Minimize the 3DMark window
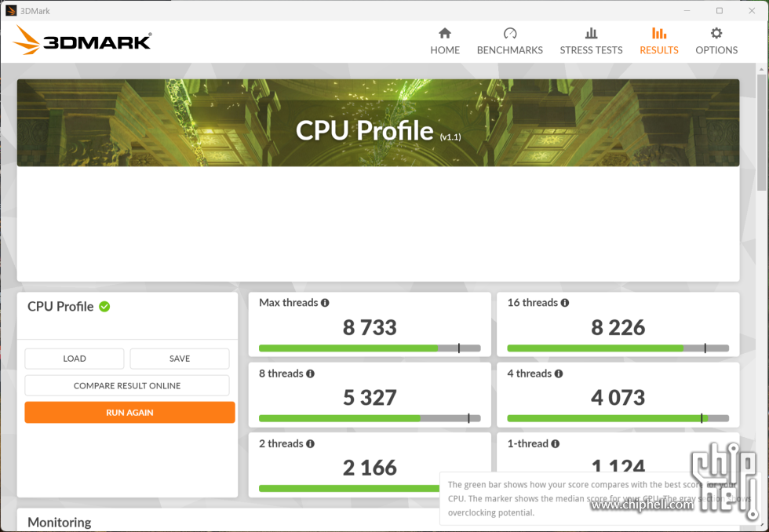Screen dimensions: 769x532 pos(687,11)
